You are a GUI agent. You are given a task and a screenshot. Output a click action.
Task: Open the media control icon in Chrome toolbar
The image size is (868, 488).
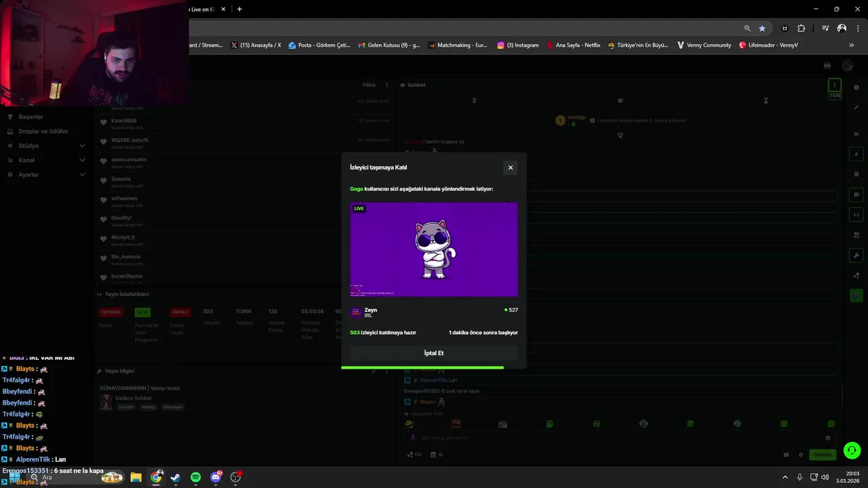[825, 28]
